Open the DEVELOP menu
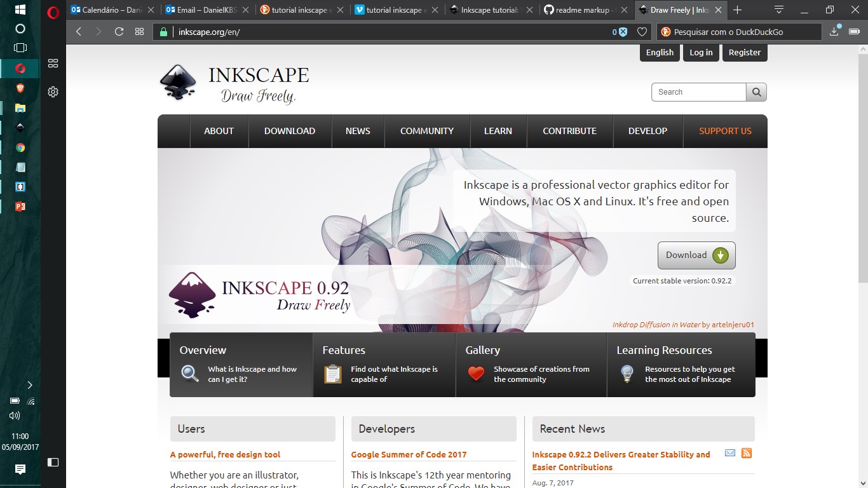 coord(648,131)
